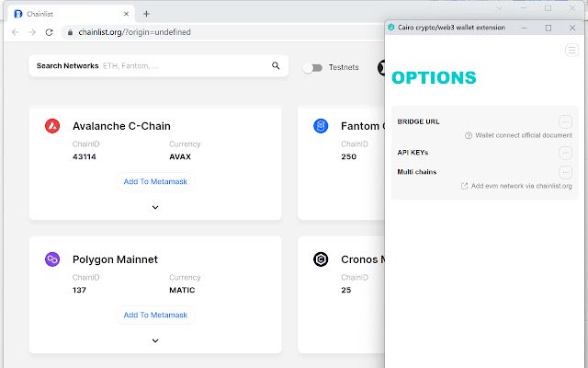Screen dimensions: 588x368
Task: Close the Chainlist tab
Action: click(127, 14)
